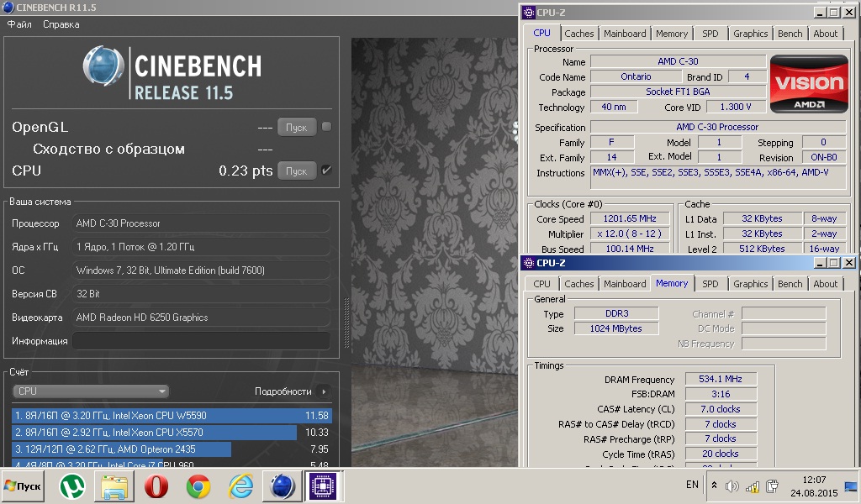Click the Cinebench panel splitter handle

click(346, 323)
